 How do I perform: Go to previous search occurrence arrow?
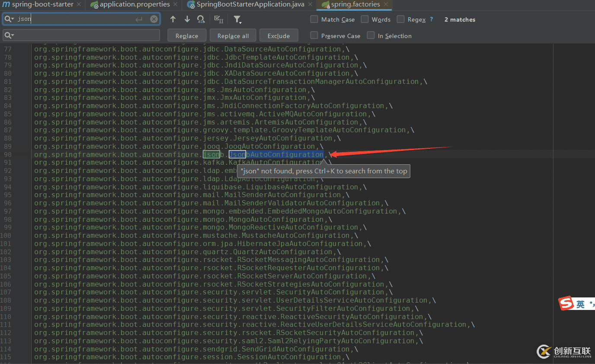173,19
